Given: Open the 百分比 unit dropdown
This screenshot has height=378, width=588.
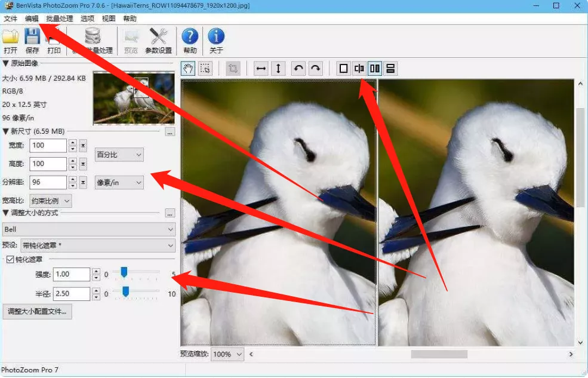Looking at the screenshot, I should pyautogui.click(x=119, y=155).
